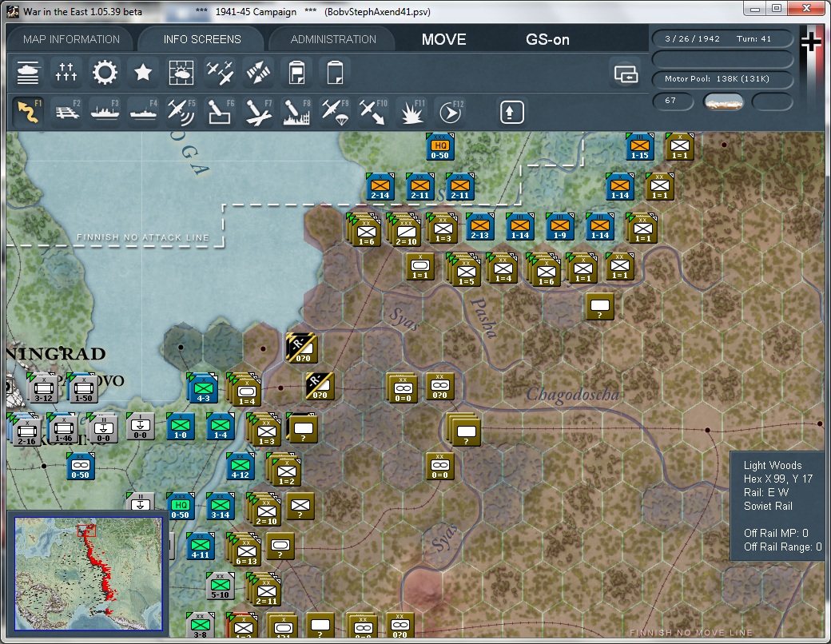Select the green 3-14 infantry unit
The width and height of the screenshot is (831, 644).
click(x=221, y=507)
